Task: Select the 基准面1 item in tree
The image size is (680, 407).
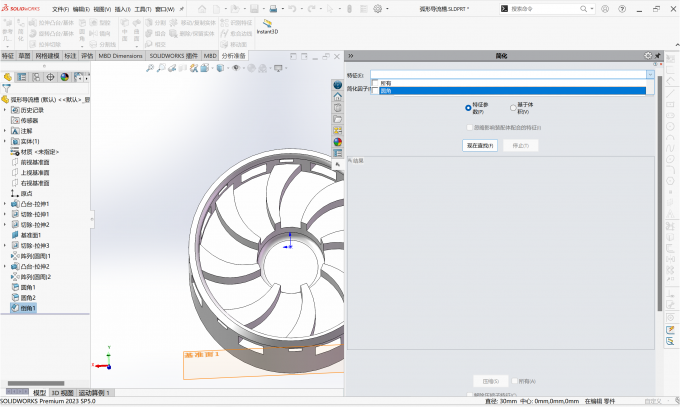Action: 26,235
